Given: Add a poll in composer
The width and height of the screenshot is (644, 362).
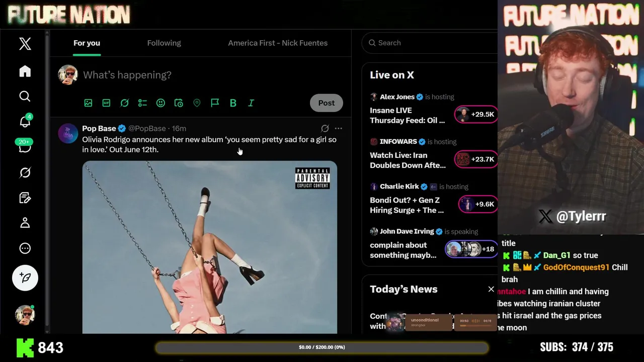Looking at the screenshot, I should [x=142, y=103].
